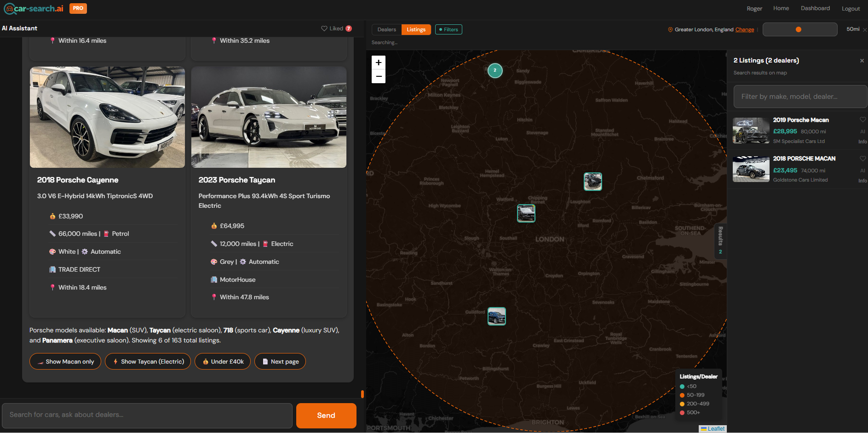Click the PRO badge next to the logo

click(x=78, y=8)
